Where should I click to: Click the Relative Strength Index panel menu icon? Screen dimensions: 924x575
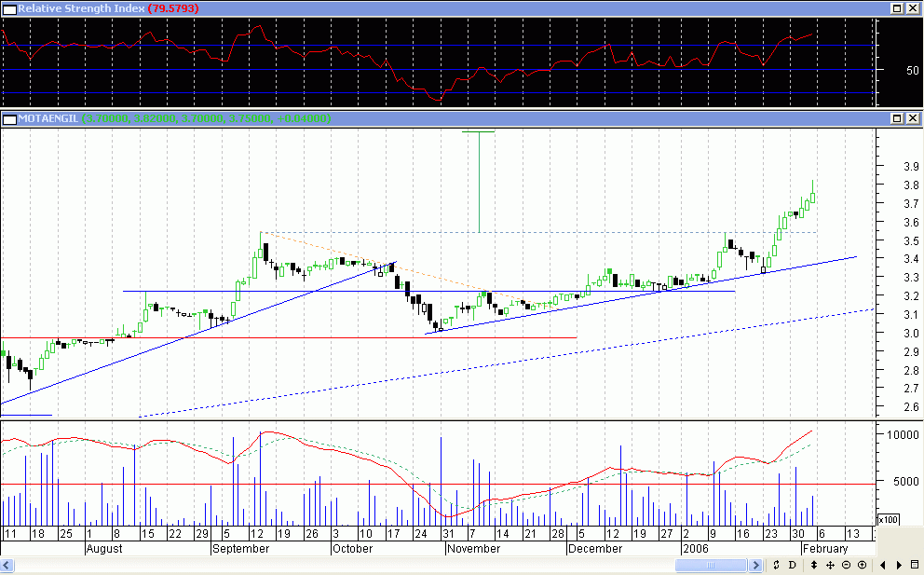pyautogui.click(x=9, y=8)
